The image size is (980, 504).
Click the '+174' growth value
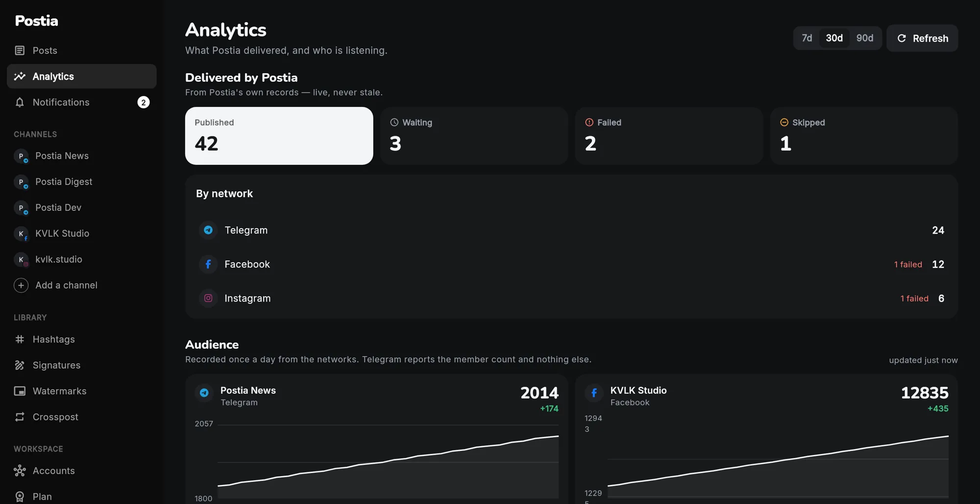coord(549,408)
